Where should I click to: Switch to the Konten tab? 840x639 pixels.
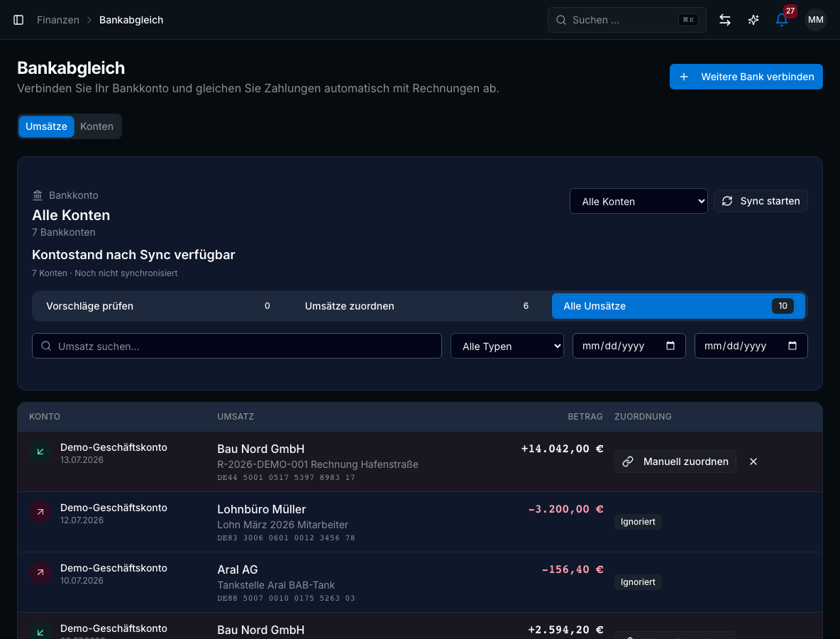[97, 126]
